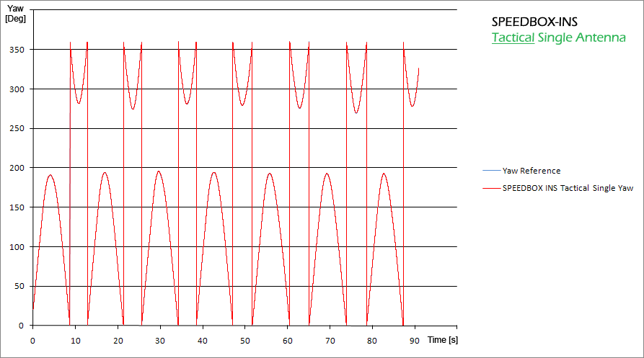Click the underlined green word Tactical
This screenshot has width=644, height=358.
click(513, 37)
